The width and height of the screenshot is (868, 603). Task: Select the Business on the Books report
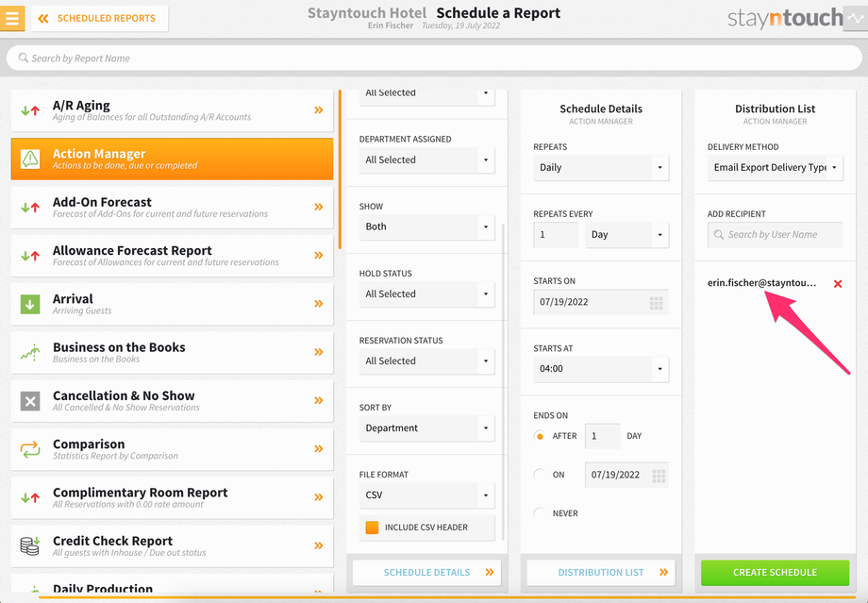click(x=172, y=352)
